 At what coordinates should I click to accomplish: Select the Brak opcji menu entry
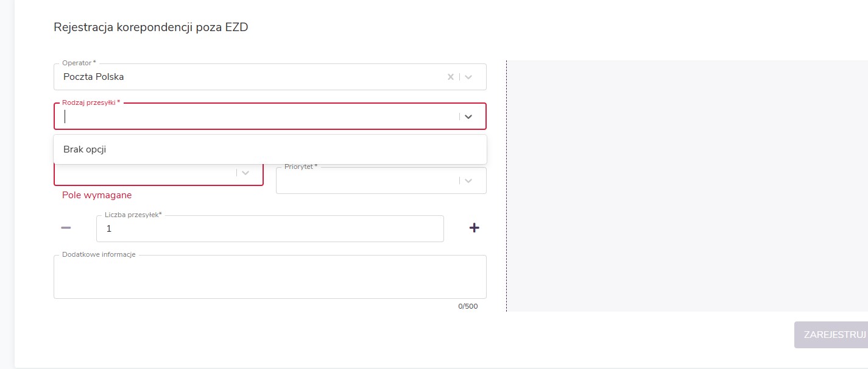(85, 149)
